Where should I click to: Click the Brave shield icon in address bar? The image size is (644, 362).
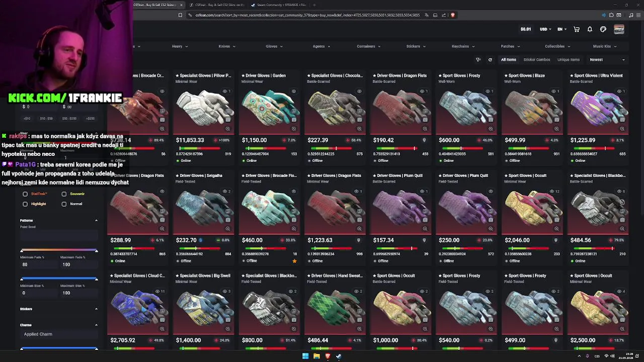click(453, 15)
